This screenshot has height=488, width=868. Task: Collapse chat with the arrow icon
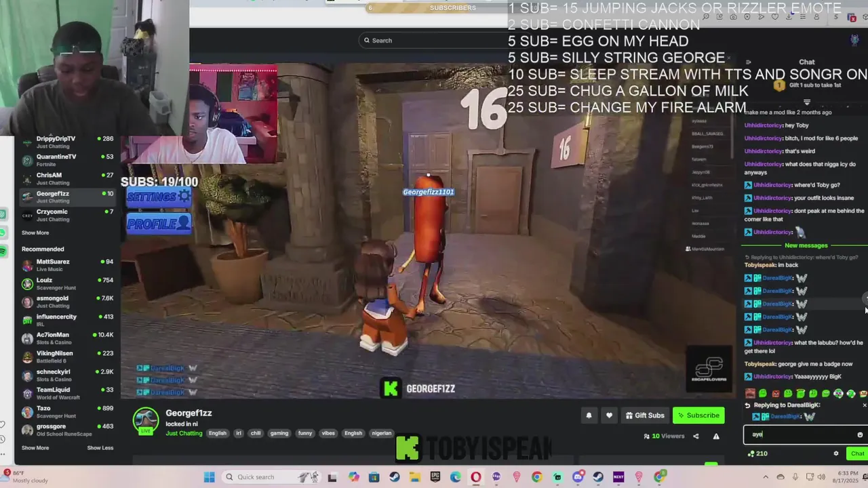tap(748, 62)
